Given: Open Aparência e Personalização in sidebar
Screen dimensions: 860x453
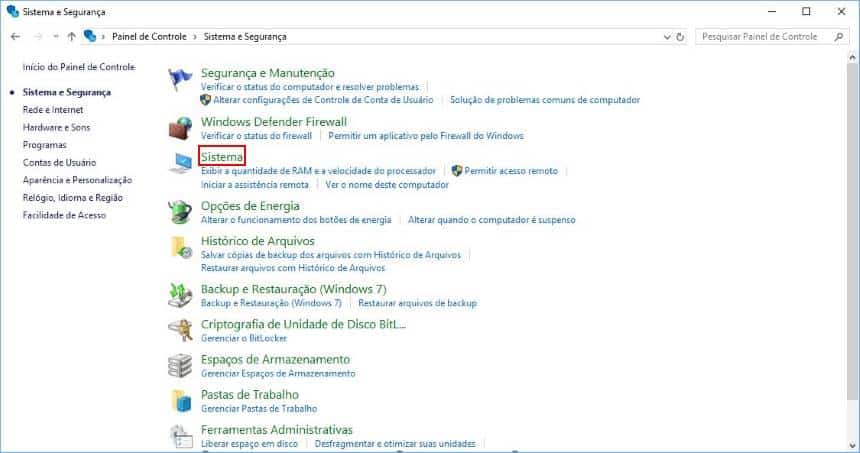Looking at the screenshot, I should coord(77,180).
